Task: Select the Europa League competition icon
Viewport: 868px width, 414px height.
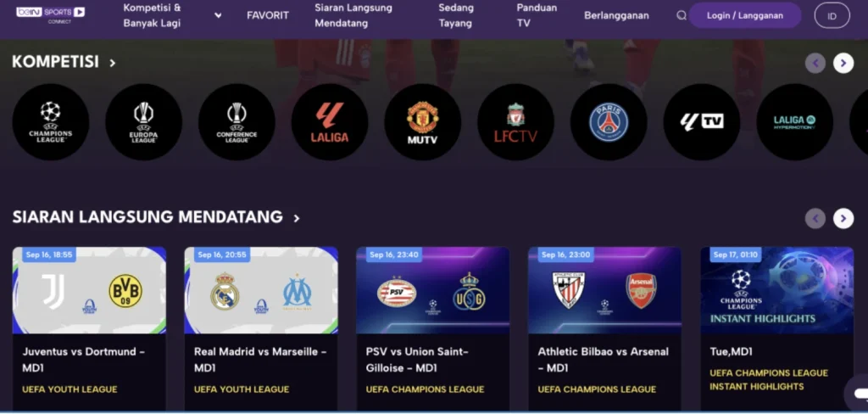Action: pos(143,122)
